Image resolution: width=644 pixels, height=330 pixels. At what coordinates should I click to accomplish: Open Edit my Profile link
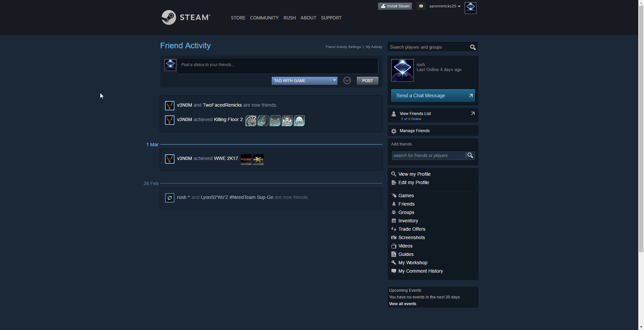414,182
